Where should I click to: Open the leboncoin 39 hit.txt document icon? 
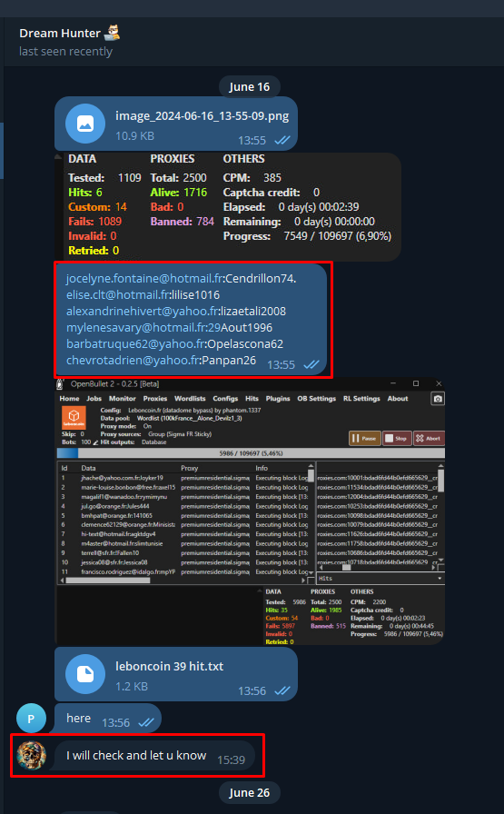pos(85,674)
